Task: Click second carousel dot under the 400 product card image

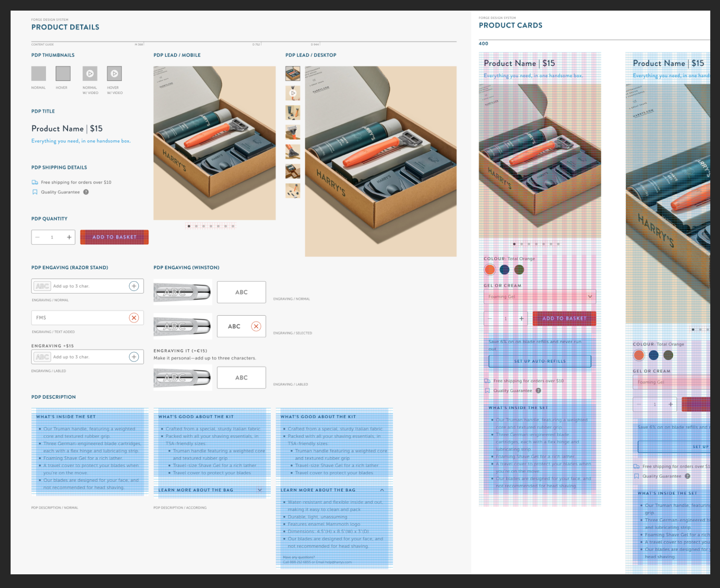Action: 522,244
